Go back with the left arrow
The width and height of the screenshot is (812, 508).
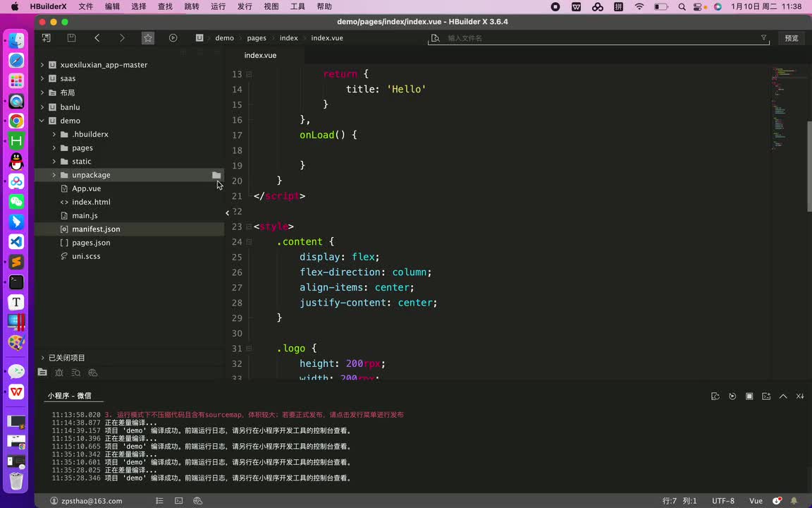pos(97,38)
